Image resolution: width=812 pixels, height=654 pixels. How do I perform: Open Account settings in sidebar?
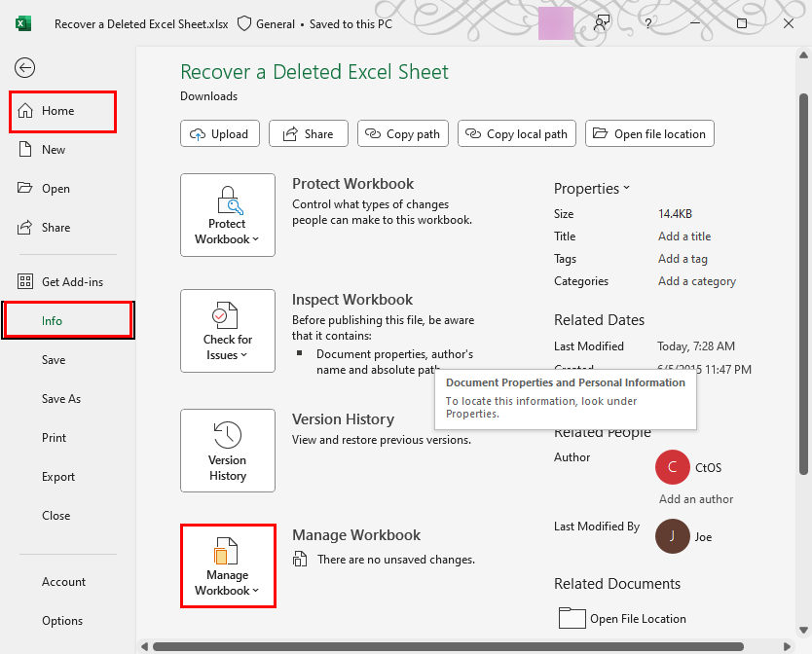coord(62,582)
